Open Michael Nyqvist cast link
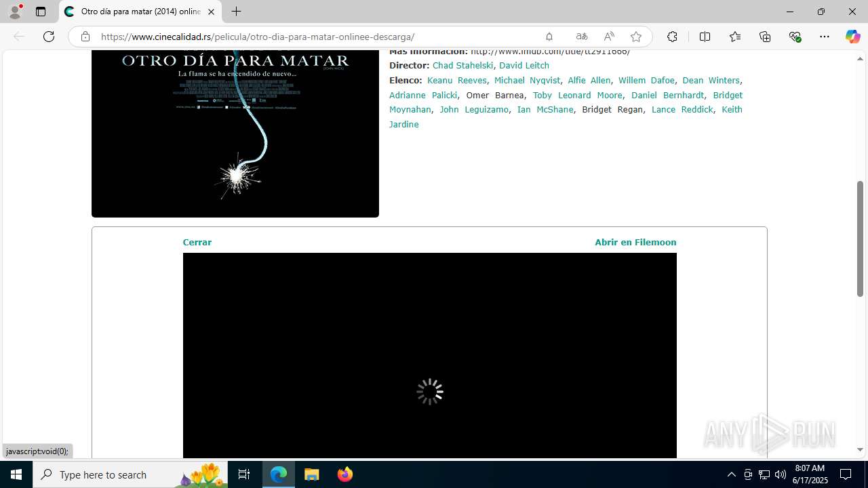This screenshot has width=868, height=488. [x=527, y=81]
